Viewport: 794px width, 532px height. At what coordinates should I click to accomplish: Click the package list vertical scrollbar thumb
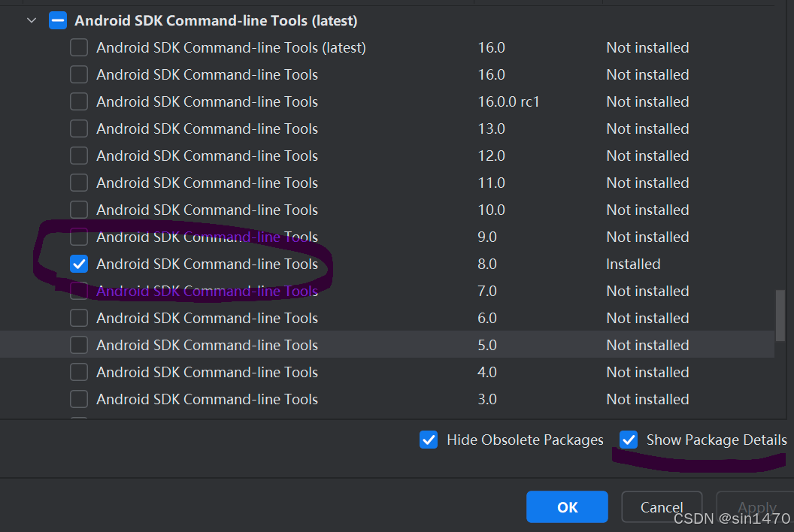(x=780, y=316)
